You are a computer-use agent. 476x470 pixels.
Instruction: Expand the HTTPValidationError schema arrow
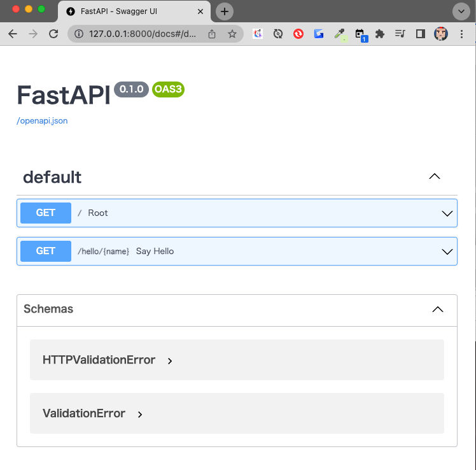coord(170,361)
